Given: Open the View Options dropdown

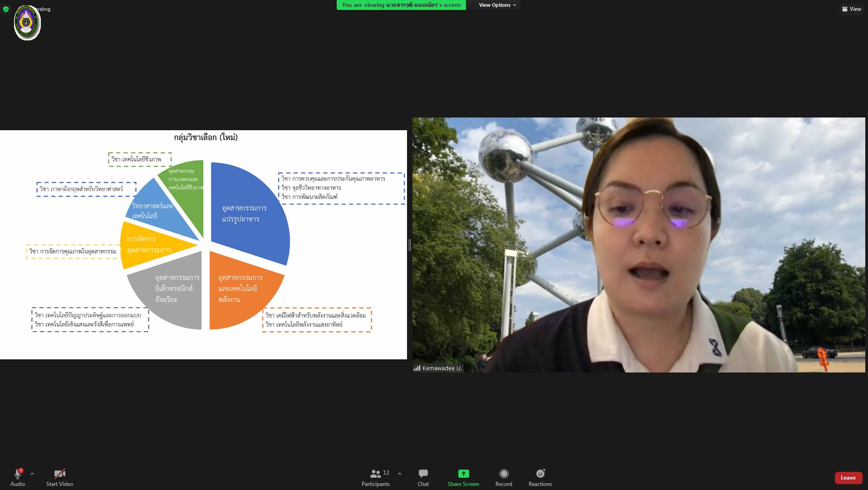Looking at the screenshot, I should point(497,5).
